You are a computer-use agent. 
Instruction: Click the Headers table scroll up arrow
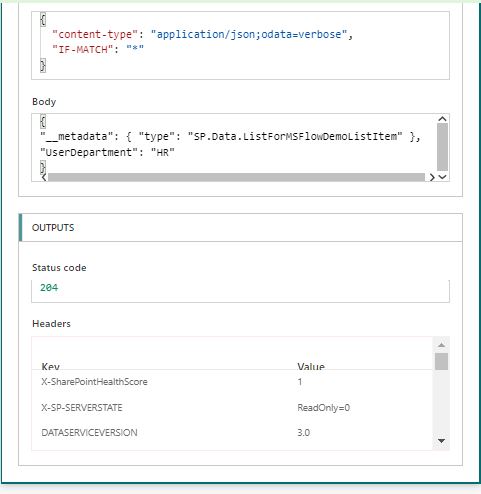[x=441, y=345]
